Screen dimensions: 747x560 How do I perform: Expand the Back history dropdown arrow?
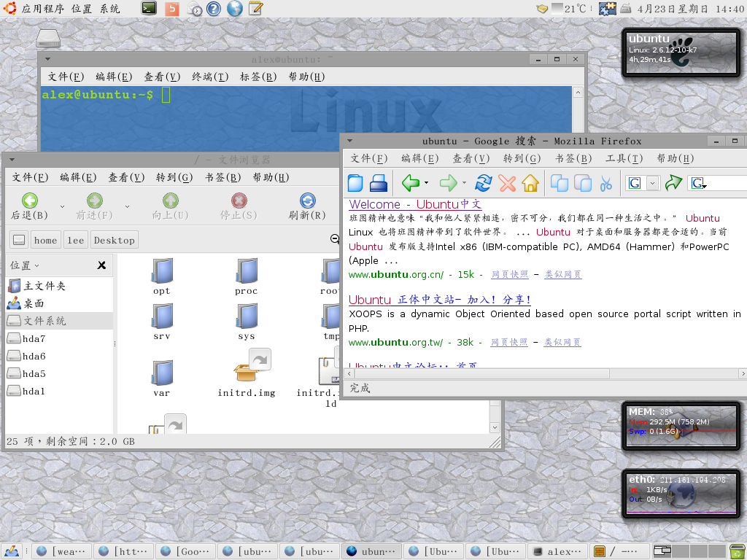62,206
